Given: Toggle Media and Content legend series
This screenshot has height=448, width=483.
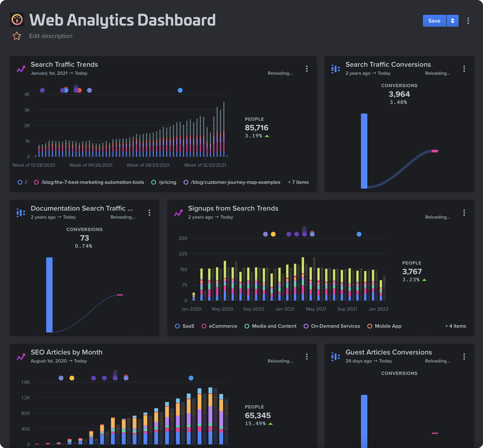Looking at the screenshot, I should click(x=270, y=326).
